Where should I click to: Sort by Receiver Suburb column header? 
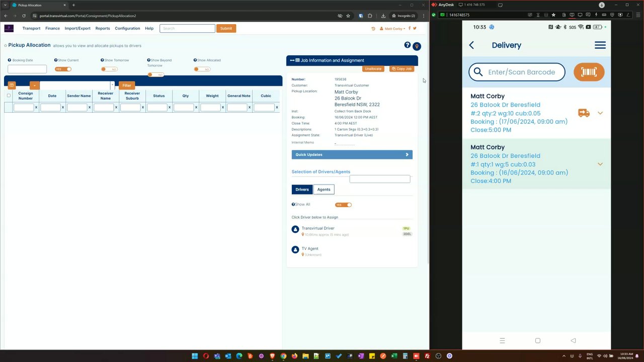point(132,96)
